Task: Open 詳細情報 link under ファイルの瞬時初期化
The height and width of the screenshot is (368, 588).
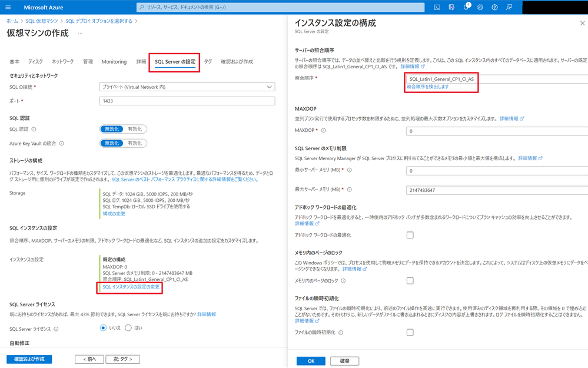Action: (x=307, y=321)
